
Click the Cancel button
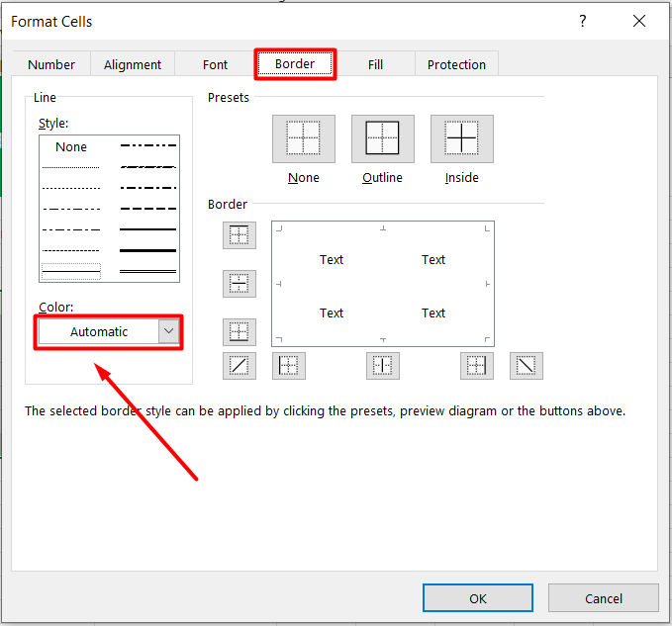click(604, 597)
